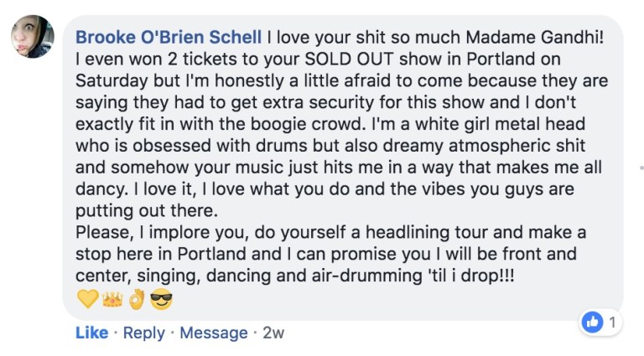
Task: Click the OK hand emoji
Action: [136, 299]
